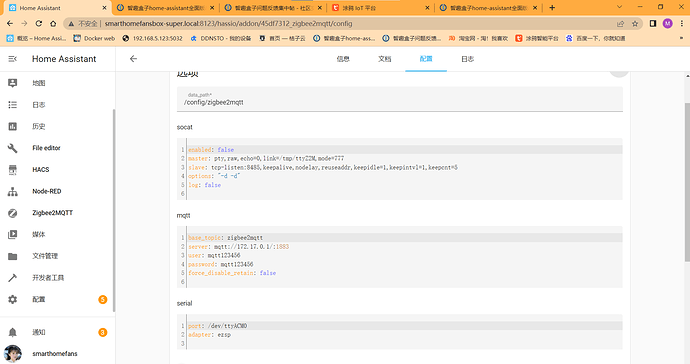Reload the page with the refresh icon
The image size is (690, 364).
39,24
